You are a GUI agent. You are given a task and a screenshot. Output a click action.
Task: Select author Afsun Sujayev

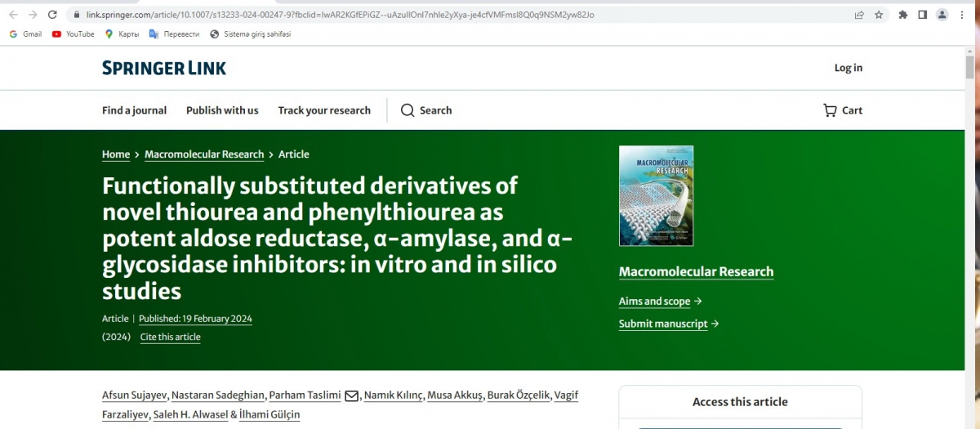click(x=135, y=395)
